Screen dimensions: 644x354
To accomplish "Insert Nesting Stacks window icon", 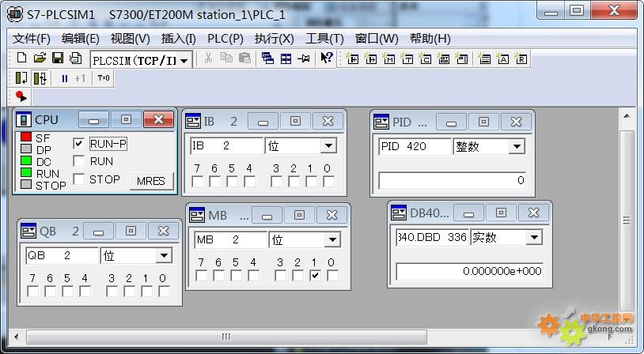I will 485,58.
